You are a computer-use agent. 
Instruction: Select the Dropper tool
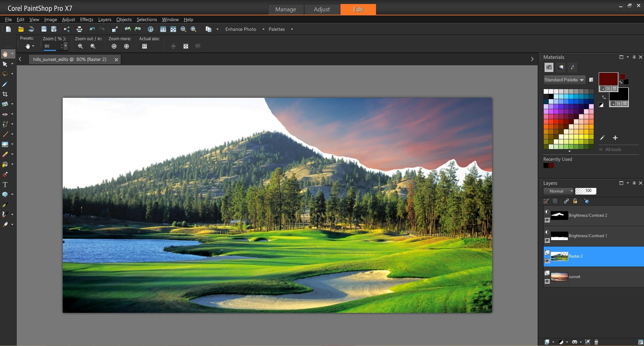tap(5, 84)
